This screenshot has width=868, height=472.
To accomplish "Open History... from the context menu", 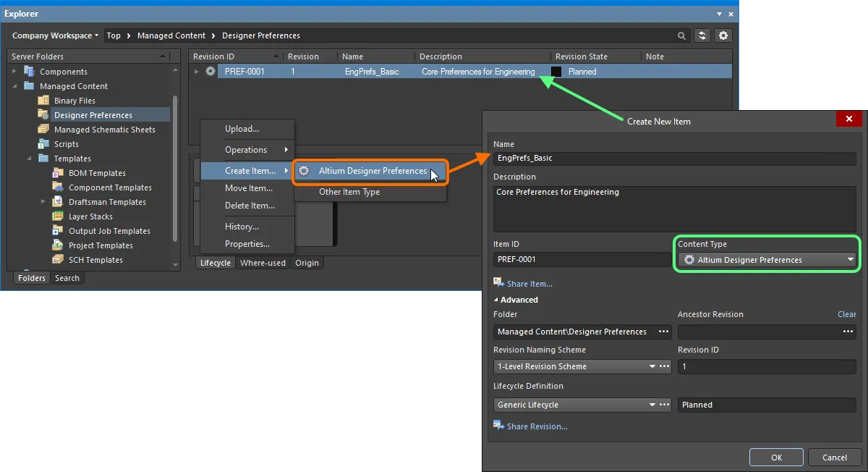I will [x=247, y=227].
